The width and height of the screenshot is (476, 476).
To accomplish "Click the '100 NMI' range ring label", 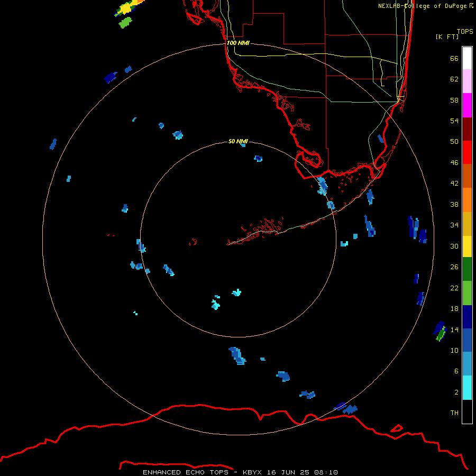I will pos(238,43).
